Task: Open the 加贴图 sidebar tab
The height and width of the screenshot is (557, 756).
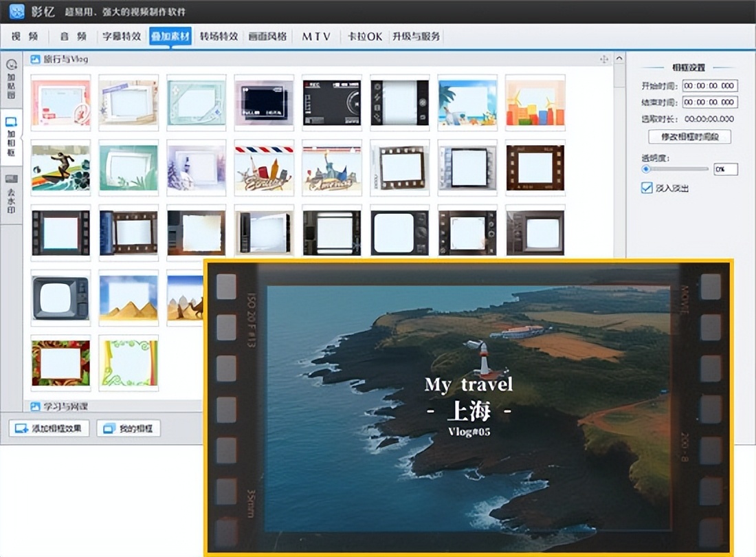Action: pyautogui.click(x=11, y=79)
